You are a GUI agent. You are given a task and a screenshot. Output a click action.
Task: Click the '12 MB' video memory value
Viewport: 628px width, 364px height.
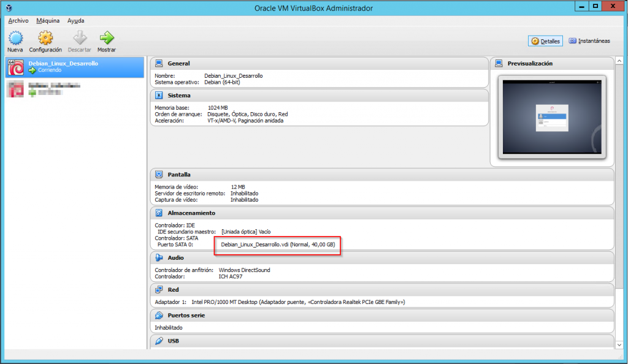(238, 187)
